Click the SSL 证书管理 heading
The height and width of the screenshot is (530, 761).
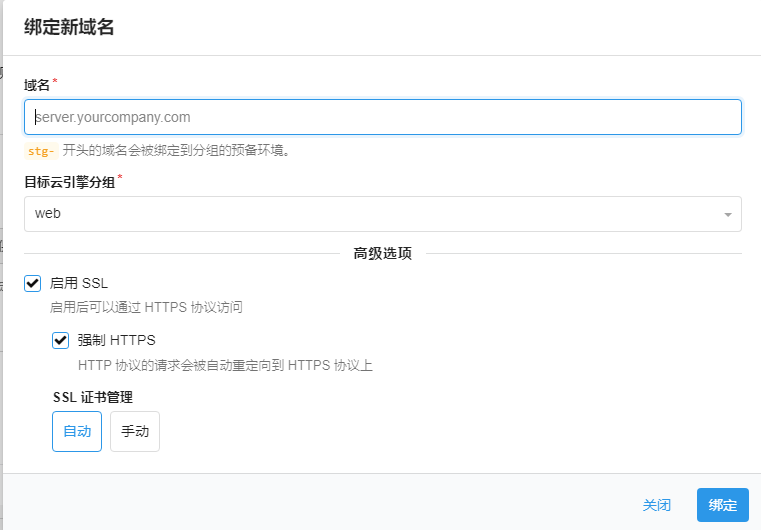pos(93,397)
